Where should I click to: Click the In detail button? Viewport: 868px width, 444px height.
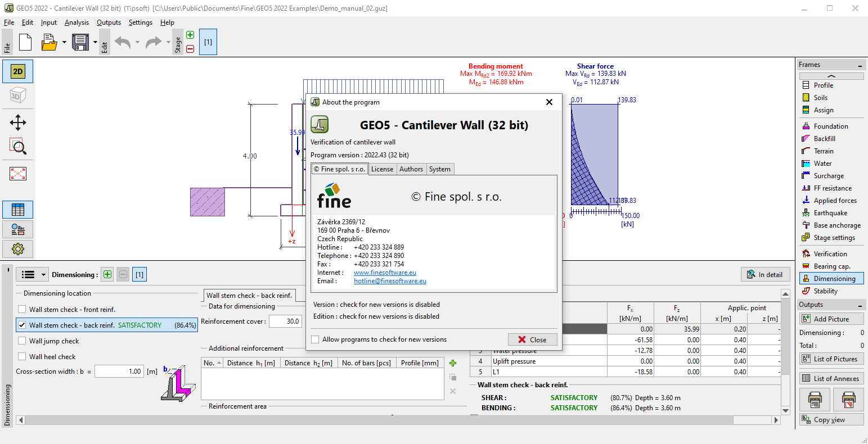[765, 275]
